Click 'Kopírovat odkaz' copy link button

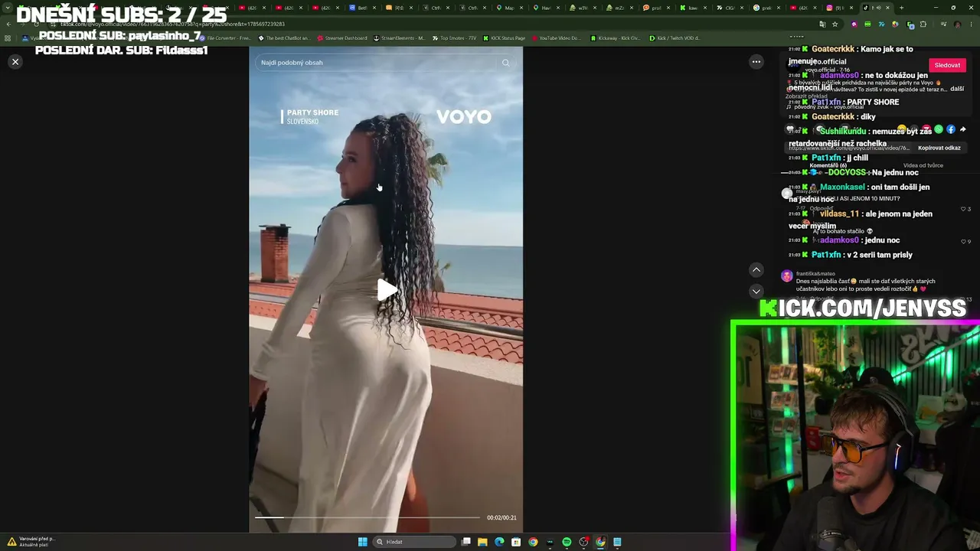coord(939,148)
